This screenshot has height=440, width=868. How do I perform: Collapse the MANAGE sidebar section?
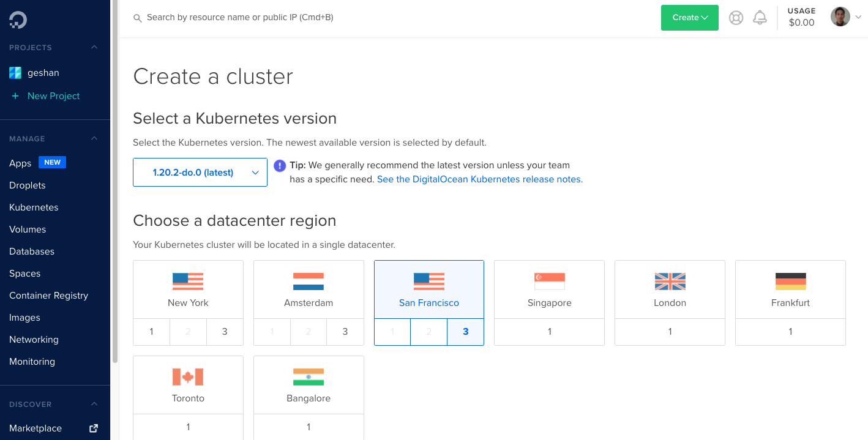(94, 138)
